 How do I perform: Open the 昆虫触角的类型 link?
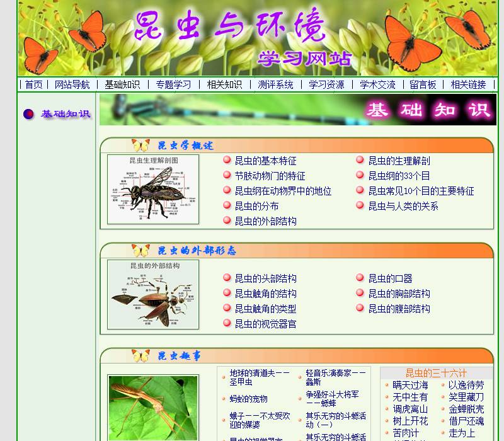pos(267,309)
